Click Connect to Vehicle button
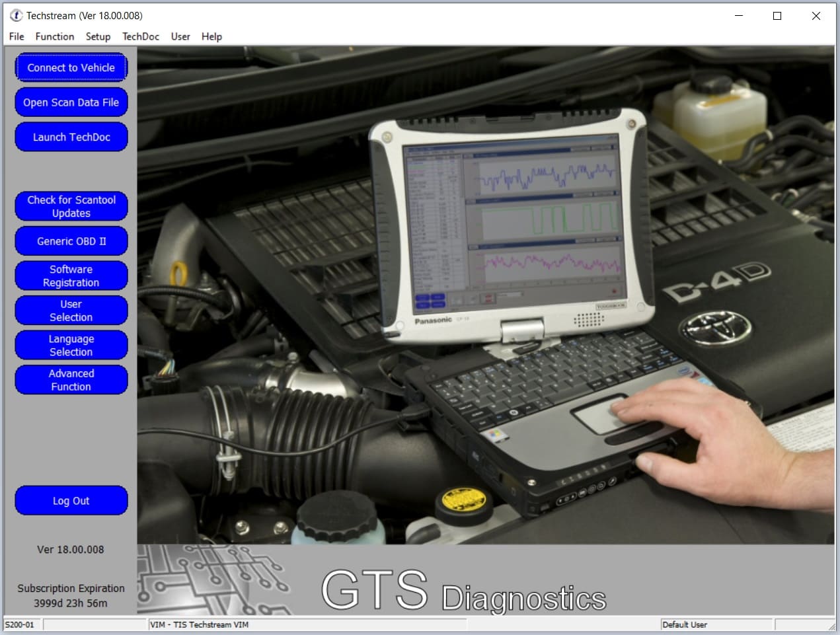The image size is (840, 635). (x=71, y=67)
